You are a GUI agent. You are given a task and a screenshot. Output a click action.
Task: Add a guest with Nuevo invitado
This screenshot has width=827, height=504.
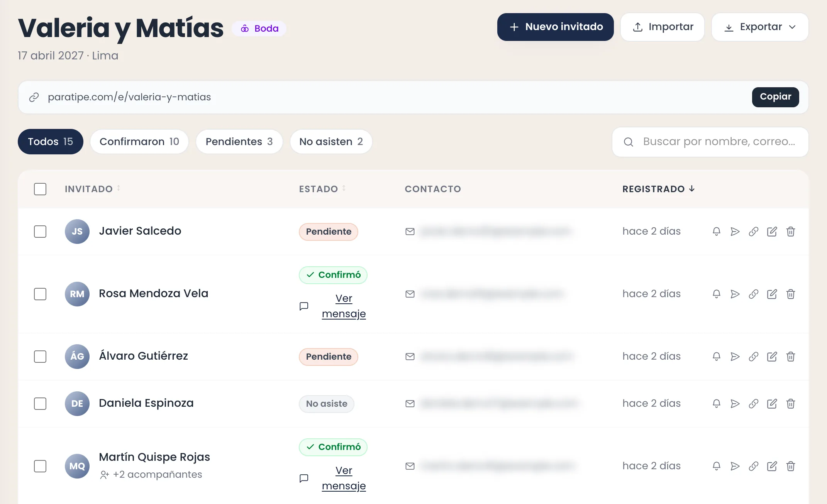point(555,27)
